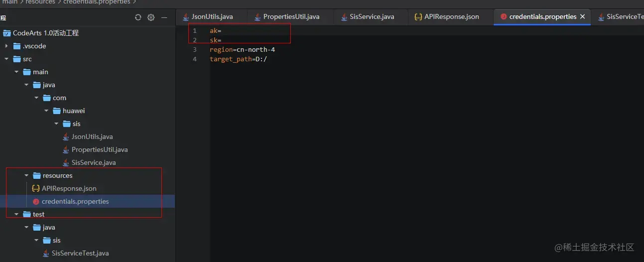The height and width of the screenshot is (262, 644).
Task: Select the credentials.properties editor tab
Action: [542, 17]
